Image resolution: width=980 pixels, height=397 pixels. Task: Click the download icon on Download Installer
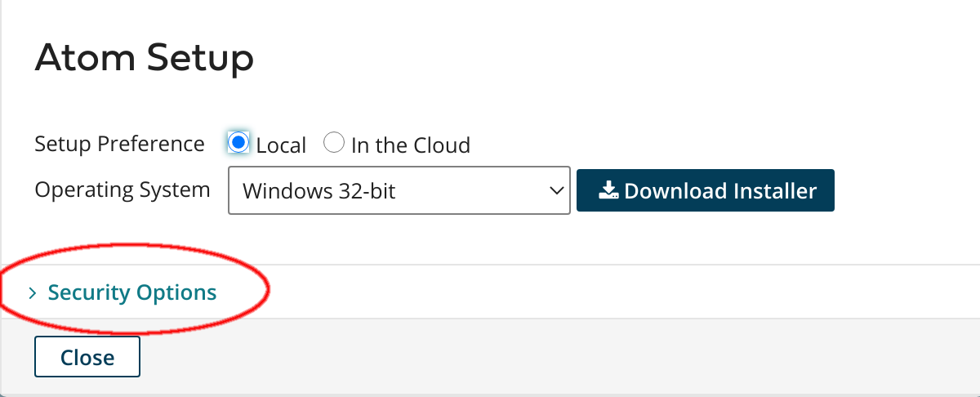pyautogui.click(x=608, y=191)
